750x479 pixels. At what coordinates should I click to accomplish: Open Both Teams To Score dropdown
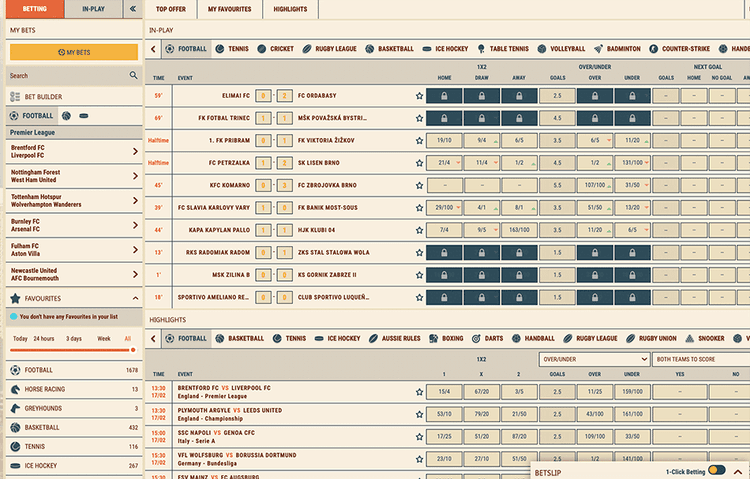point(701,359)
